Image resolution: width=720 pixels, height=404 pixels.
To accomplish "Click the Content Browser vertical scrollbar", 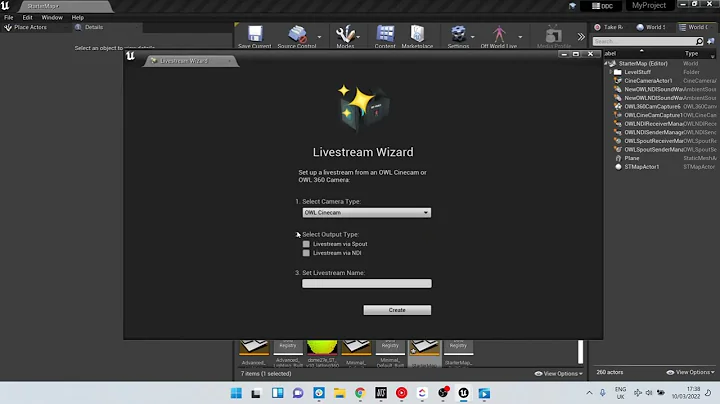I will tap(580, 352).
